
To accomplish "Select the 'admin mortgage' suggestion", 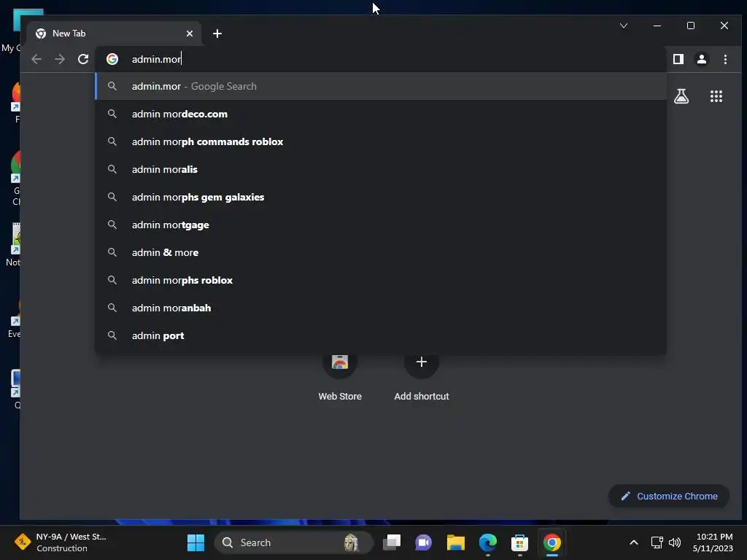I will point(381,225).
